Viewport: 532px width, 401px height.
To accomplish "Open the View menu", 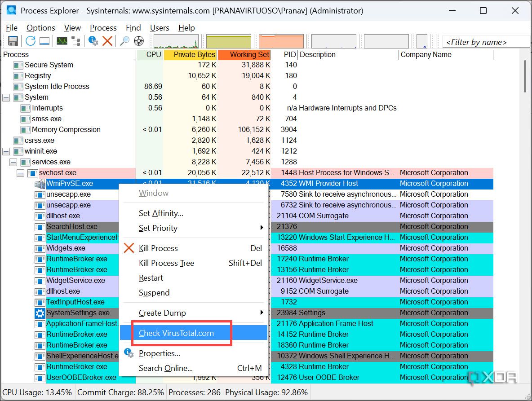I will pyautogui.click(x=72, y=28).
